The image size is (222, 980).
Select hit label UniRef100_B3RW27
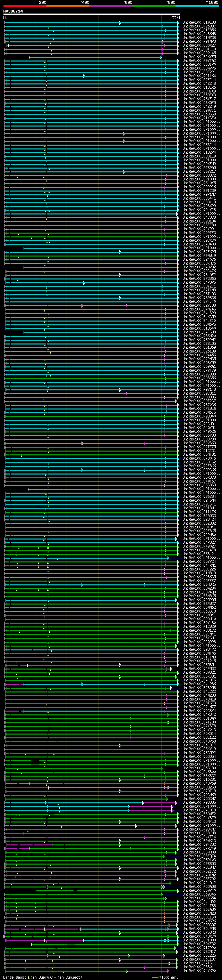(x=199, y=604)
